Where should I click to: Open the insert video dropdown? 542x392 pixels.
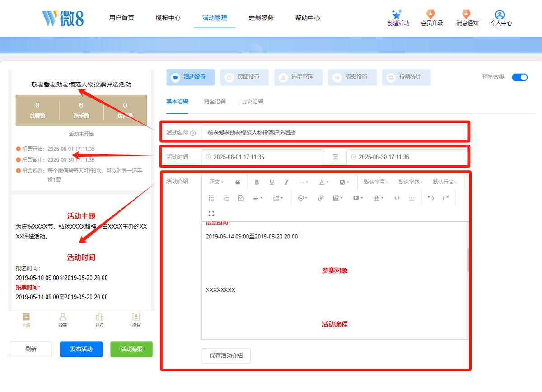coord(358,198)
